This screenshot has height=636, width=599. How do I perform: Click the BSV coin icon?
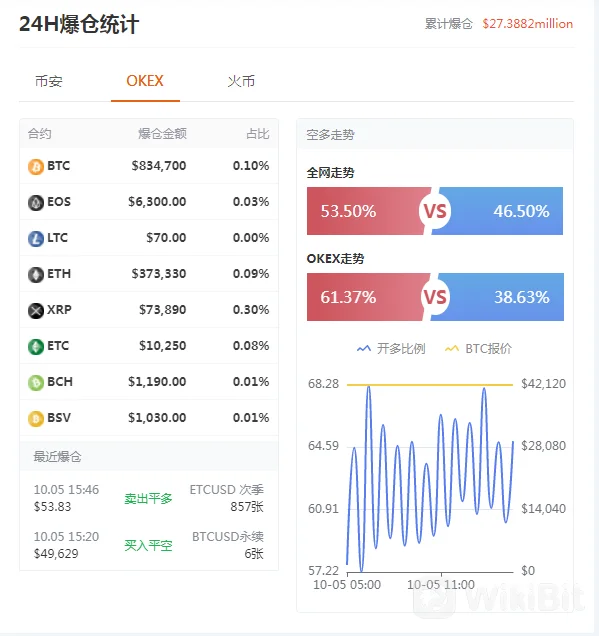coord(36,419)
